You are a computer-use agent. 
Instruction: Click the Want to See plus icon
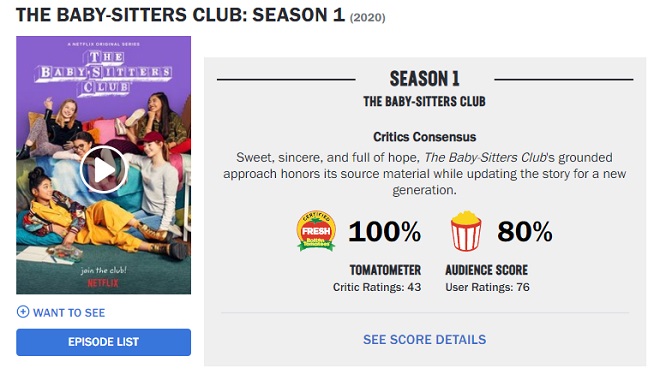(x=23, y=312)
